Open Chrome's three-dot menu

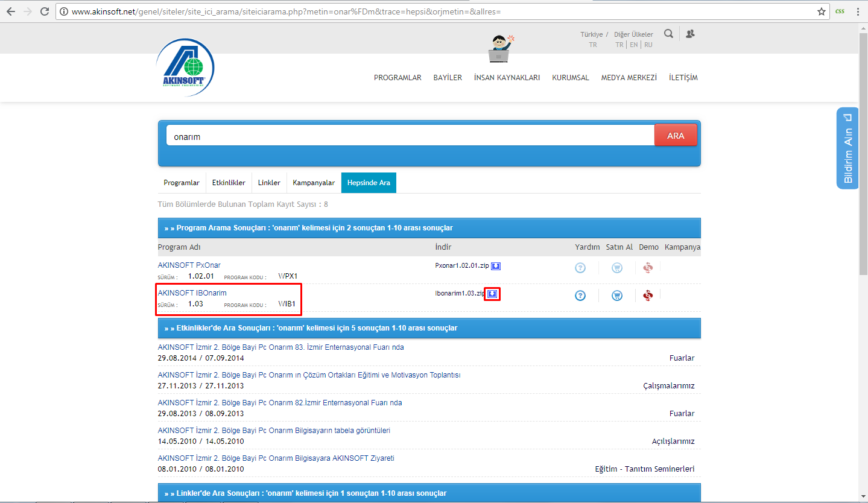[x=858, y=11]
